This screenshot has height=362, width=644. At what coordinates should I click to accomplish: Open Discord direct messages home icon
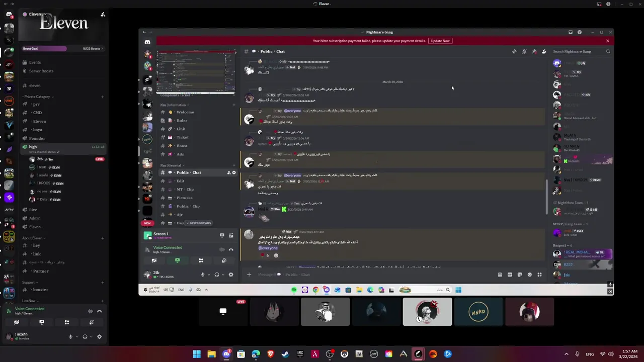pyautogui.click(x=9, y=14)
